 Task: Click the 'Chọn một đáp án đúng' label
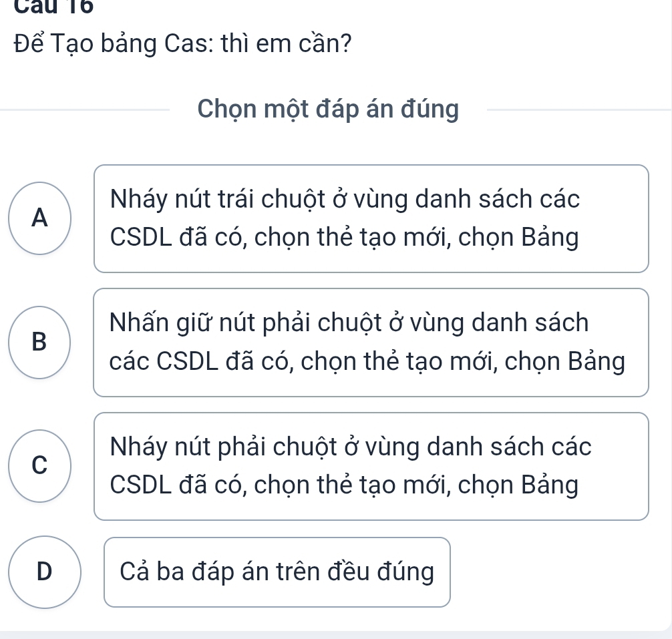(328, 110)
